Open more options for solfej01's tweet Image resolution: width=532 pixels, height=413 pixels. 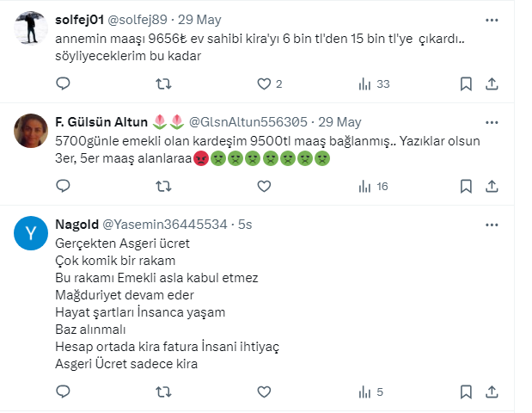tap(491, 19)
